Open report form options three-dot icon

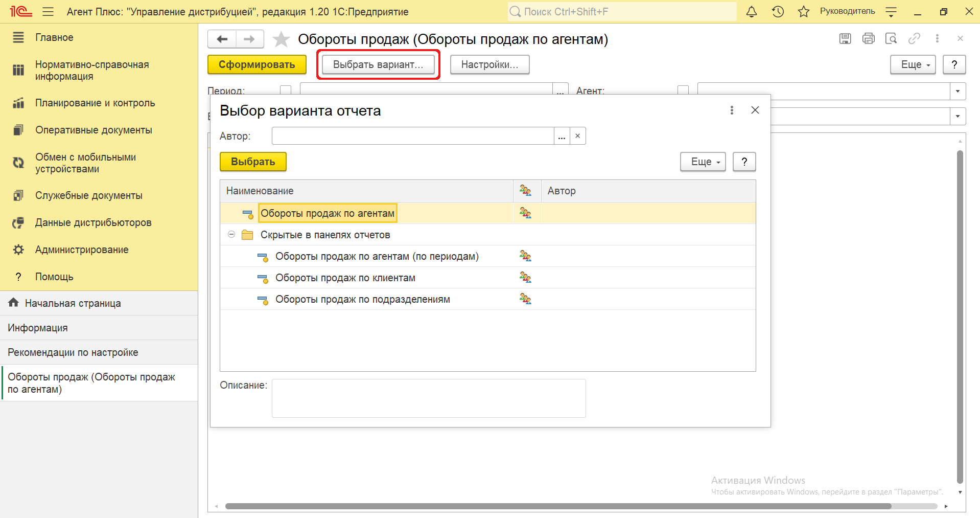pyautogui.click(x=937, y=38)
